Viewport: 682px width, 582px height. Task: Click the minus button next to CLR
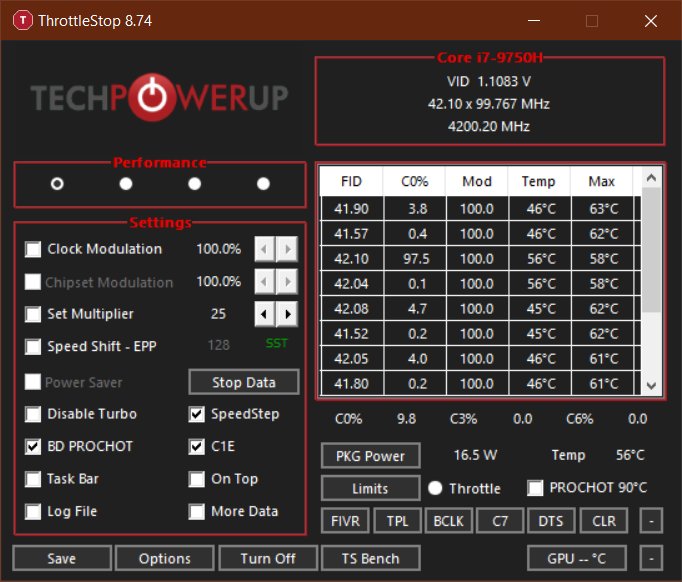pyautogui.click(x=651, y=521)
